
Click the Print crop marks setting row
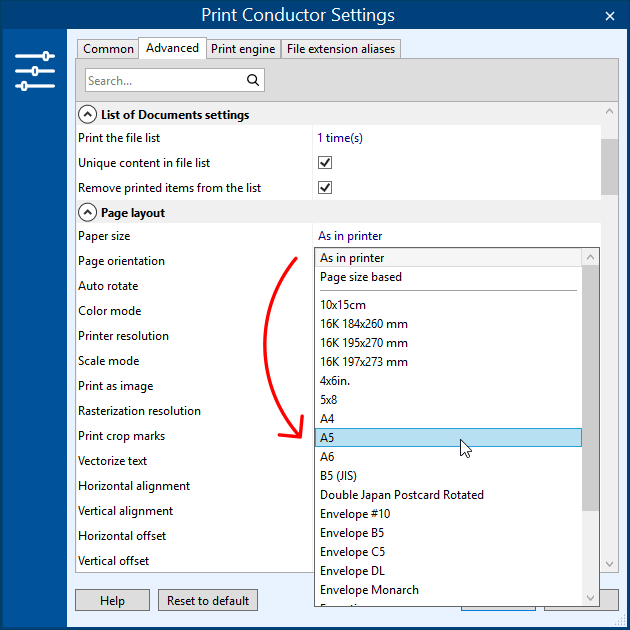tap(194, 436)
